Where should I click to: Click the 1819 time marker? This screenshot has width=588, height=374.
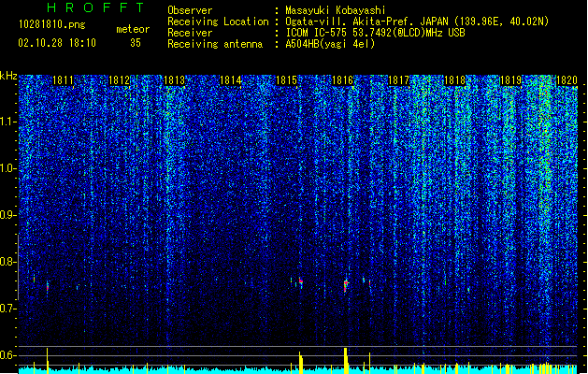[510, 80]
